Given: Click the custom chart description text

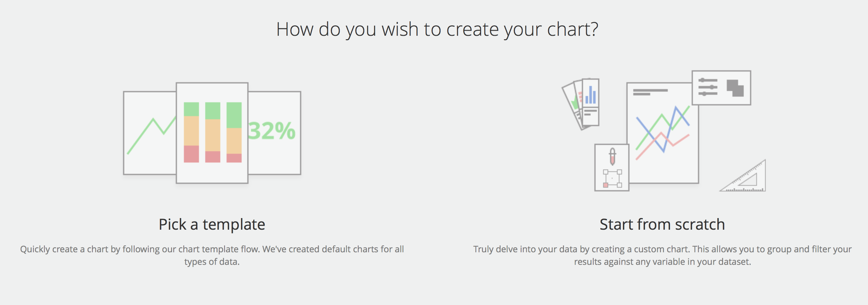Looking at the screenshot, I should (x=662, y=255).
